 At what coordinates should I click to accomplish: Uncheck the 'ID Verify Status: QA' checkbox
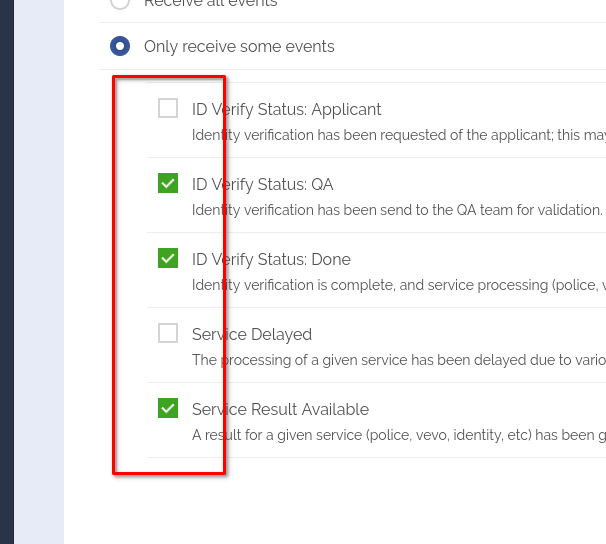pyautogui.click(x=168, y=184)
